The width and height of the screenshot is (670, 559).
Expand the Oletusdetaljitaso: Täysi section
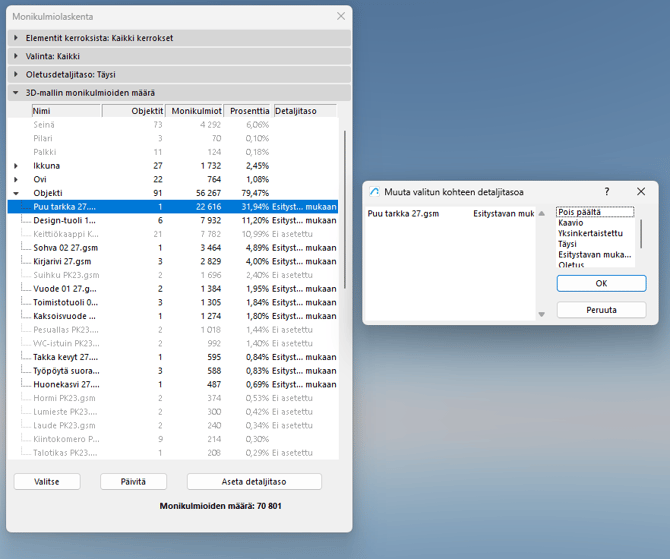(16, 74)
